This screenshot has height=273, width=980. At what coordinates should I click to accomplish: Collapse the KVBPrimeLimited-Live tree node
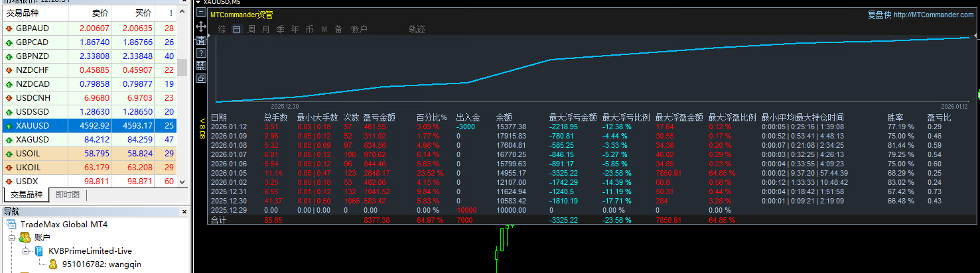(x=26, y=251)
